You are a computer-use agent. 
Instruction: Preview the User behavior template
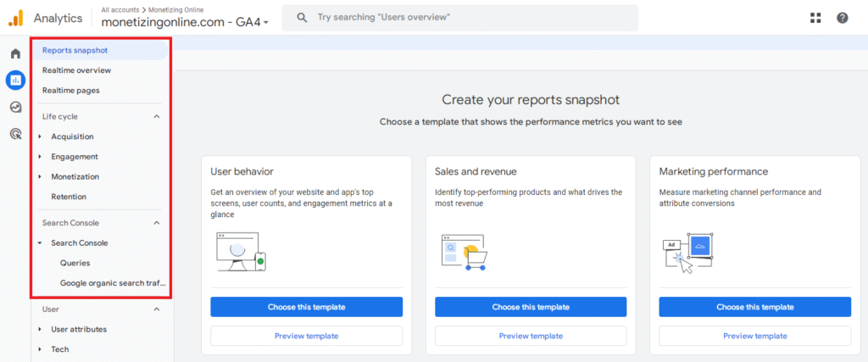tap(306, 336)
